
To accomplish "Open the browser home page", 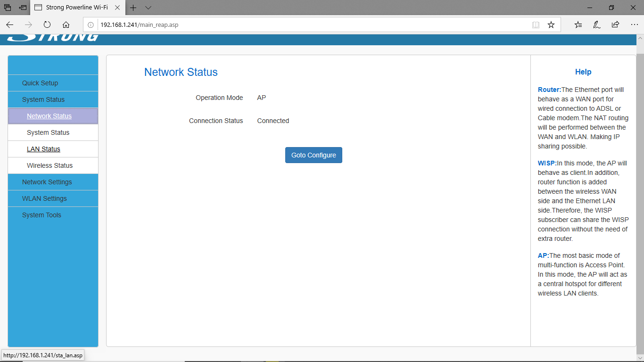I will pyautogui.click(x=66, y=25).
